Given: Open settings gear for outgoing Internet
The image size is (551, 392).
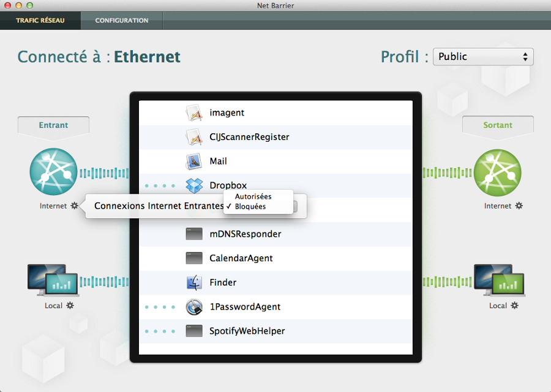Looking at the screenshot, I should coord(519,205).
